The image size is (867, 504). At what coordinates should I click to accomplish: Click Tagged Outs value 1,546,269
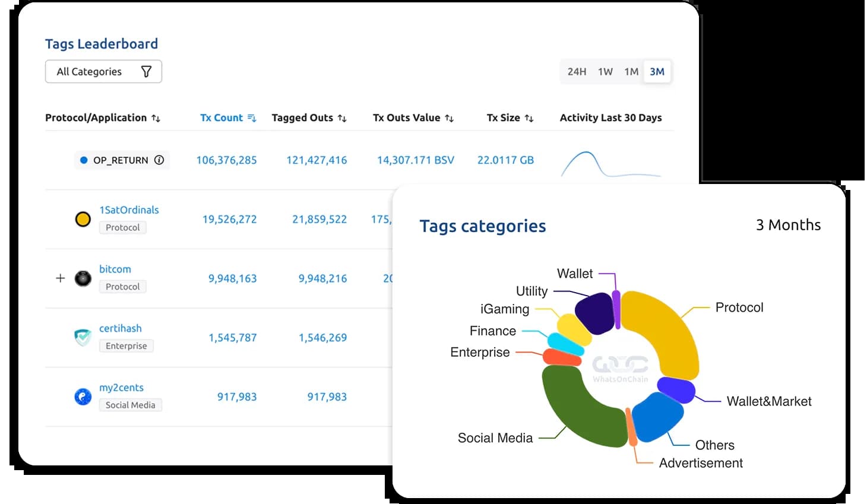(x=323, y=338)
